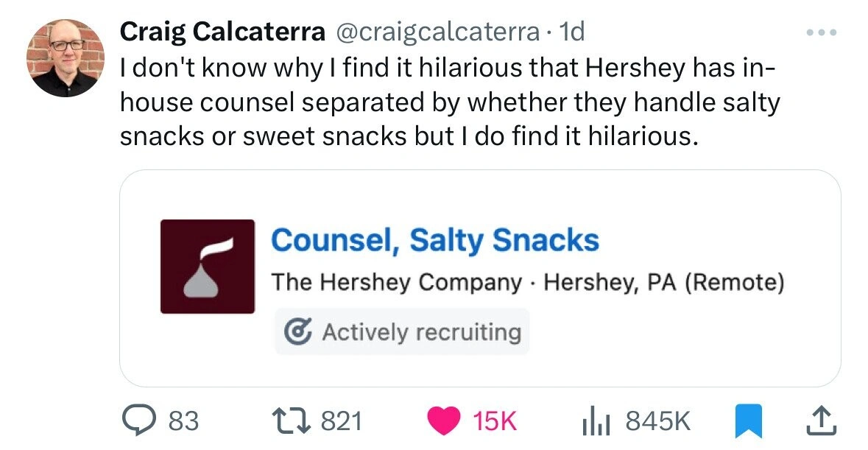Click the 821 reposts count
This screenshot has height=450, width=868.
342,421
